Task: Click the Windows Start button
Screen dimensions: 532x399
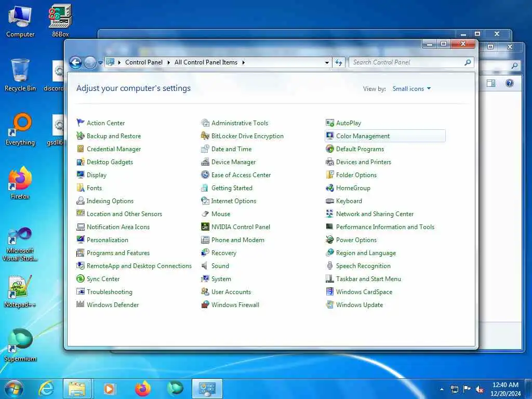Action: [x=14, y=389]
